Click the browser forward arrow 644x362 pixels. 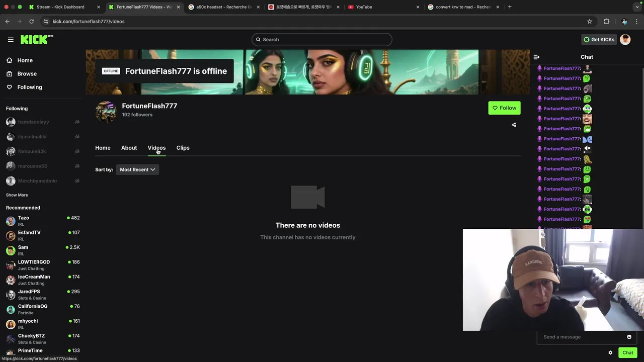[19, 22]
